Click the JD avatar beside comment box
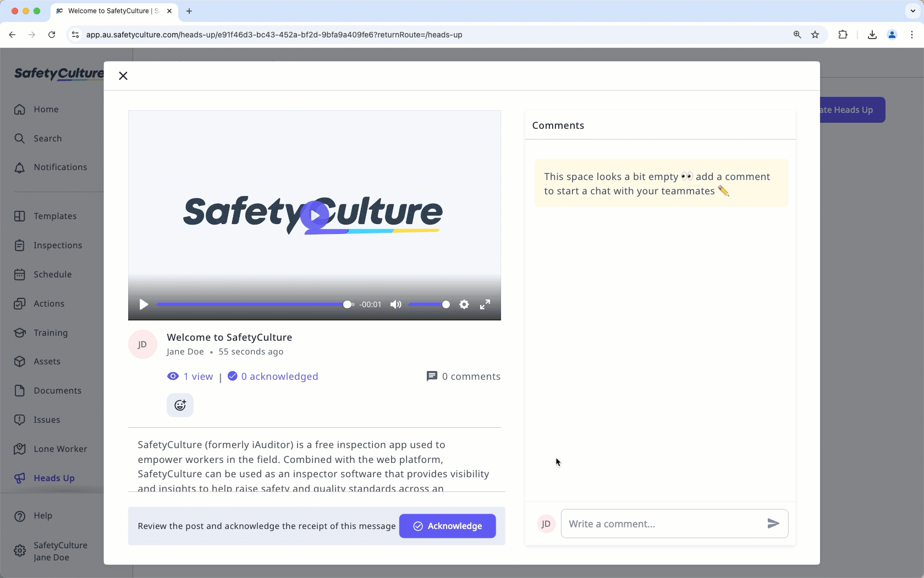 546,524
